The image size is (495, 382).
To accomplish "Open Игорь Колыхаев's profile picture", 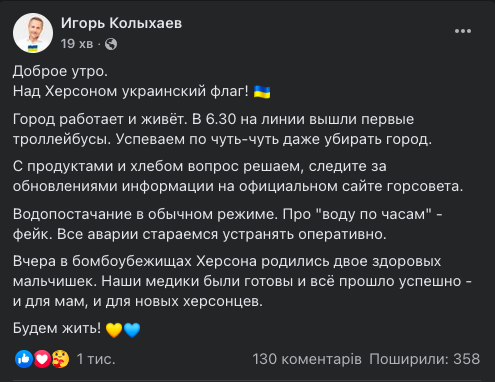I will [33, 33].
